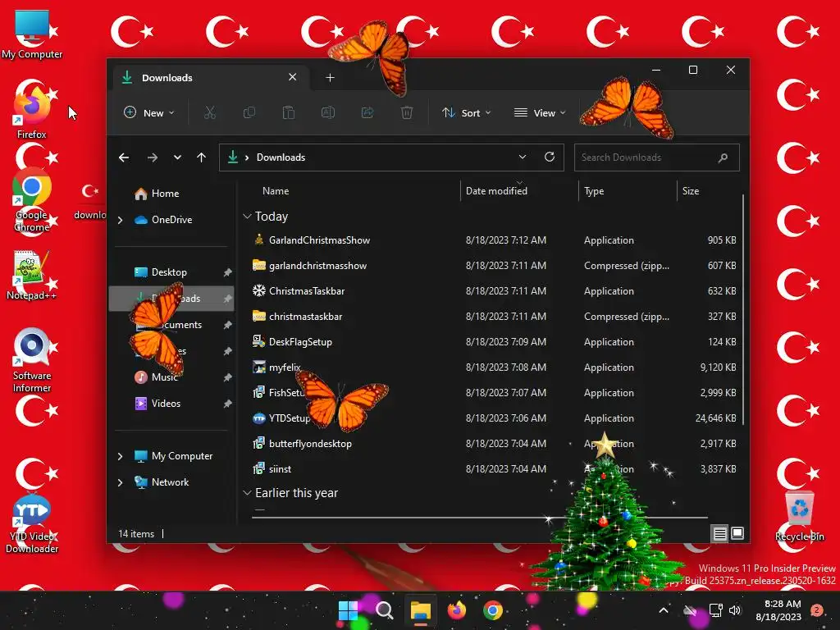Image resolution: width=840 pixels, height=630 pixels.
Task: Click the Windows Start button
Action: point(348,610)
